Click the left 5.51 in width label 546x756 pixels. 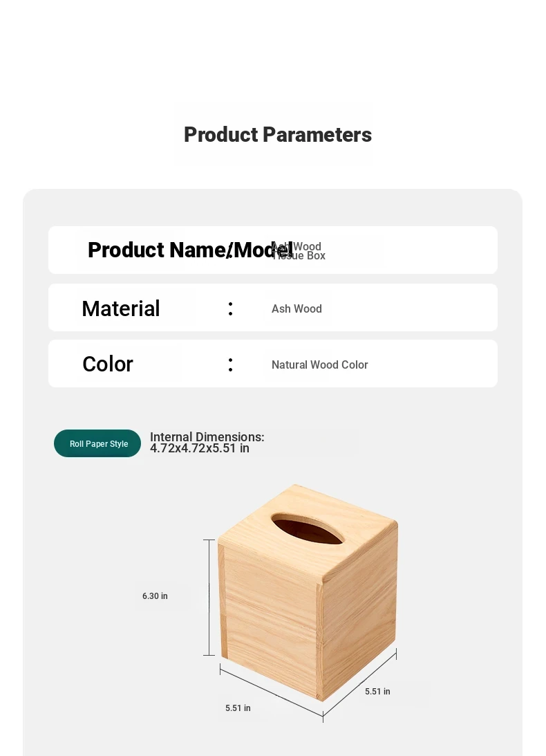pyautogui.click(x=238, y=708)
